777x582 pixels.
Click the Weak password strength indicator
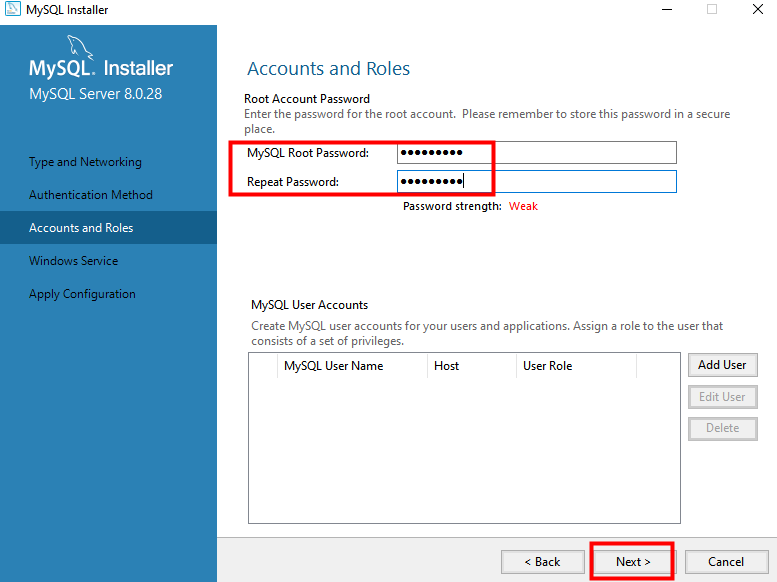pos(523,206)
